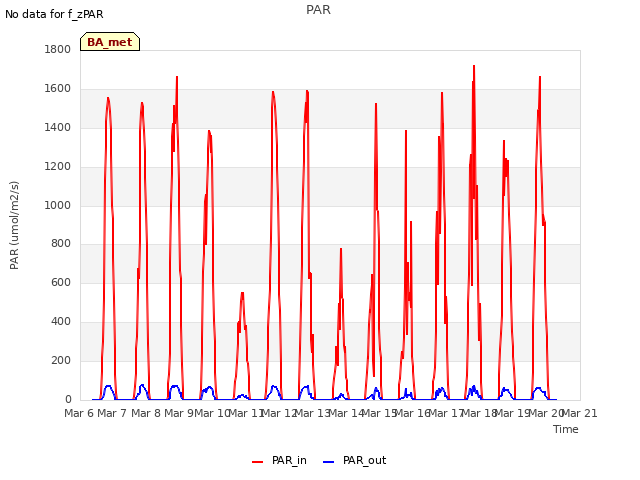Click the BA_met annotation label

pyautogui.click(x=110, y=42)
